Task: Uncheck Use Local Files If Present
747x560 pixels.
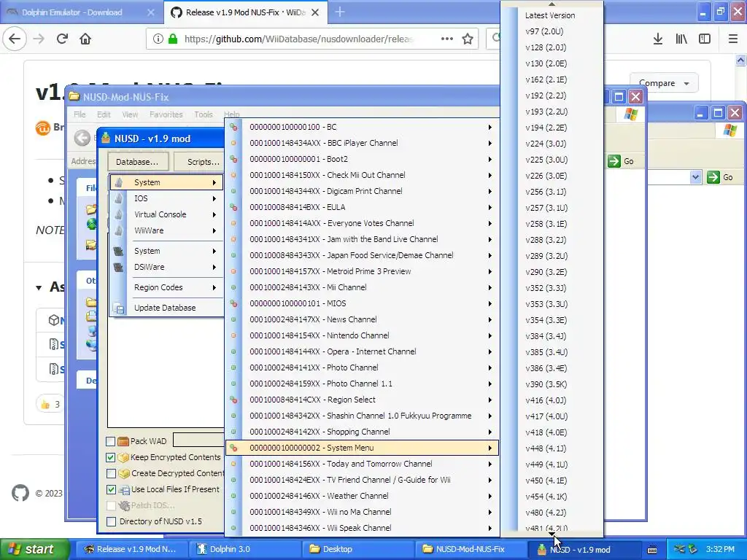Action: click(111, 489)
